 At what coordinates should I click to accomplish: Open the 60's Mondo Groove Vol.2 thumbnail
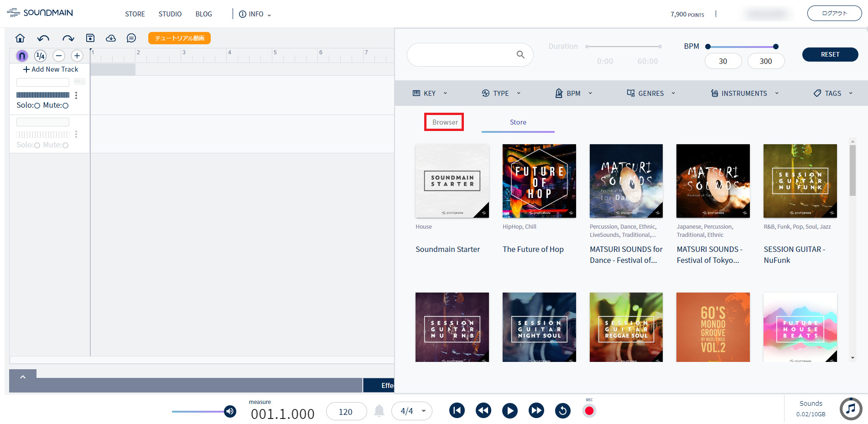713,327
